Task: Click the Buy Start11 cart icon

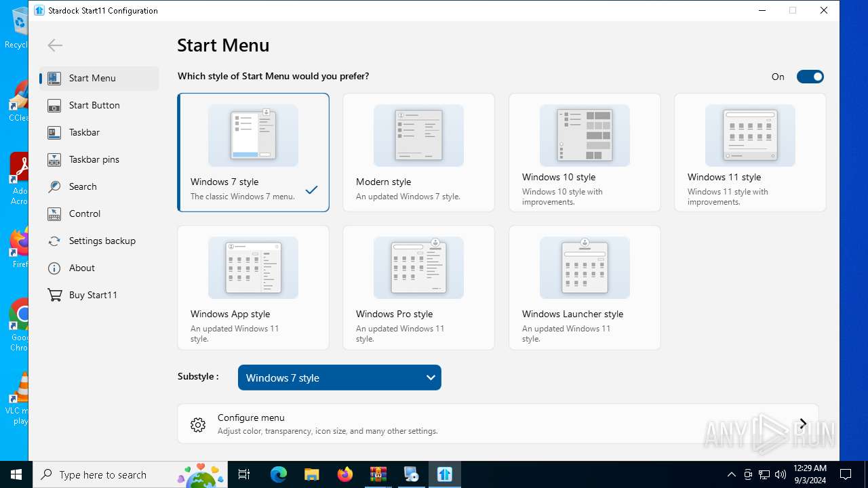Action: 54,295
